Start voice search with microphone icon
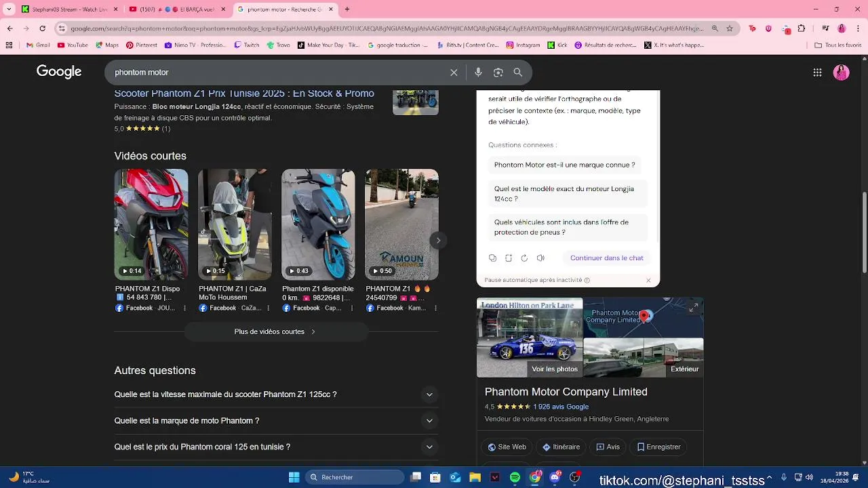 [x=478, y=73]
